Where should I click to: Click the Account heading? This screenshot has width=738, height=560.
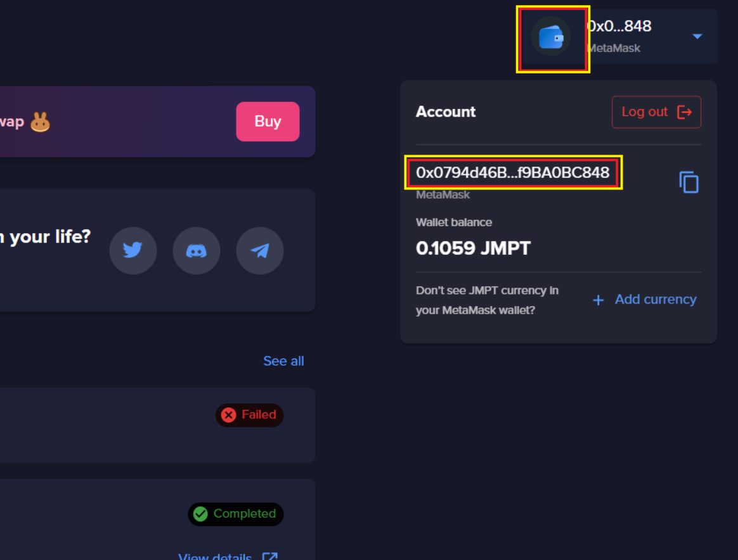click(x=446, y=112)
